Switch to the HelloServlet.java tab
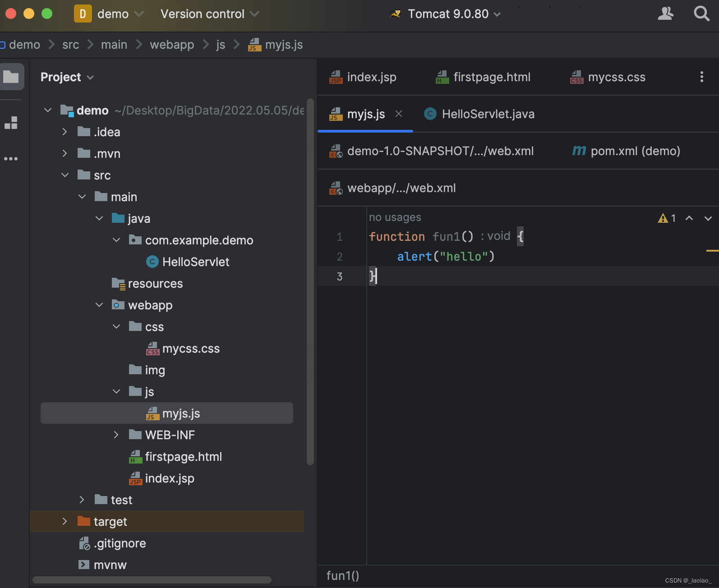The width and height of the screenshot is (719, 588). pyautogui.click(x=479, y=114)
